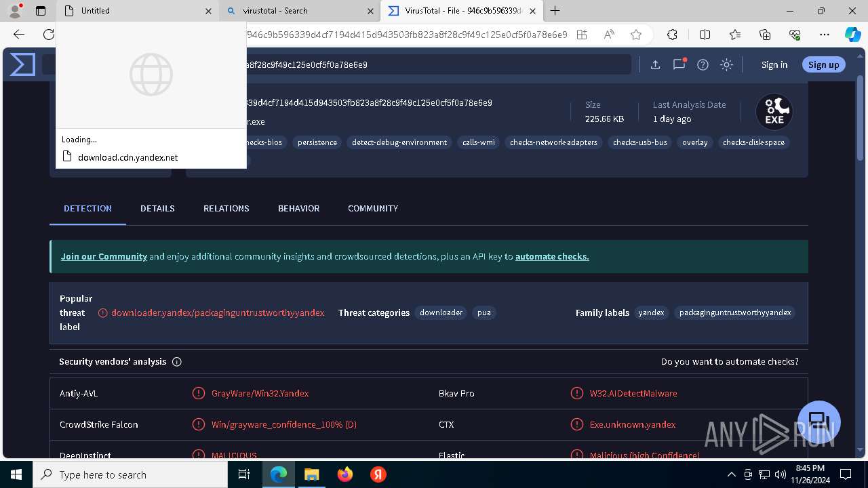
Task: Click the Sign up button
Action: pos(824,64)
